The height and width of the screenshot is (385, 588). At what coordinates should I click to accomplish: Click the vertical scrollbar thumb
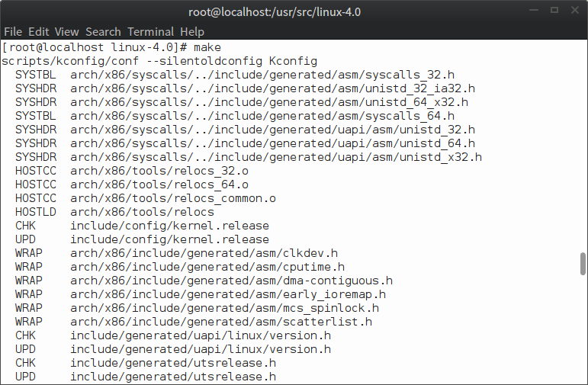[x=583, y=264]
